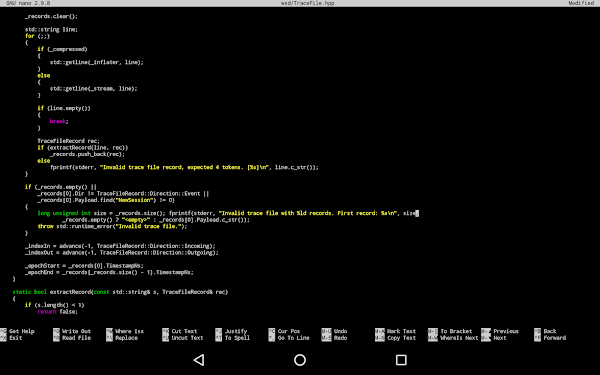Image resolution: width=600 pixels, height=375 pixels.
Task: Click the throw std::runtime_error line
Action: [112, 226]
